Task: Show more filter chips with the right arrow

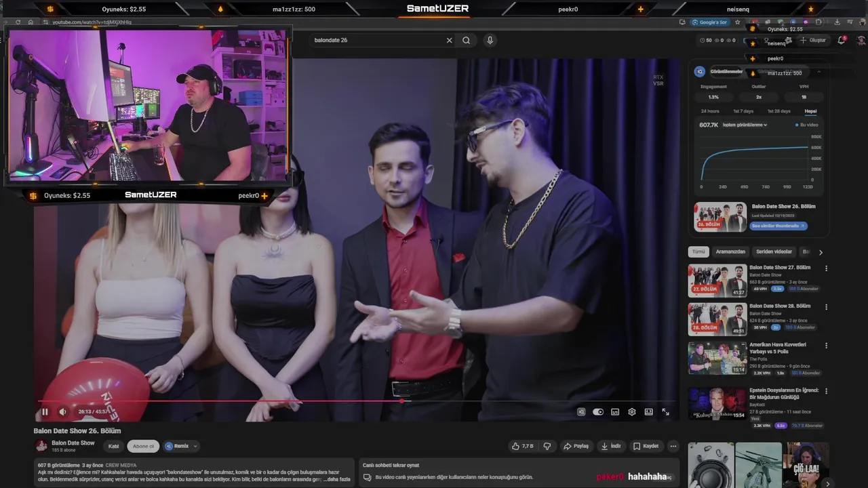Action: pyautogui.click(x=821, y=252)
